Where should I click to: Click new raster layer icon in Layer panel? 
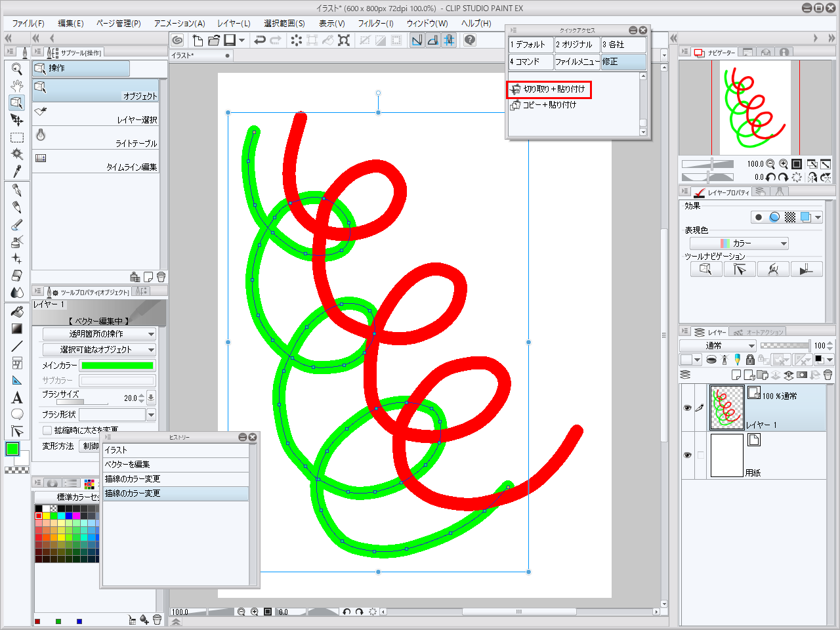pos(736,375)
